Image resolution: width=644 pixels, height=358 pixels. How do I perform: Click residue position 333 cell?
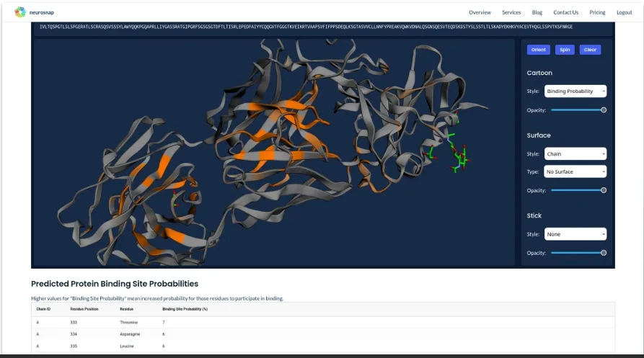74,322
